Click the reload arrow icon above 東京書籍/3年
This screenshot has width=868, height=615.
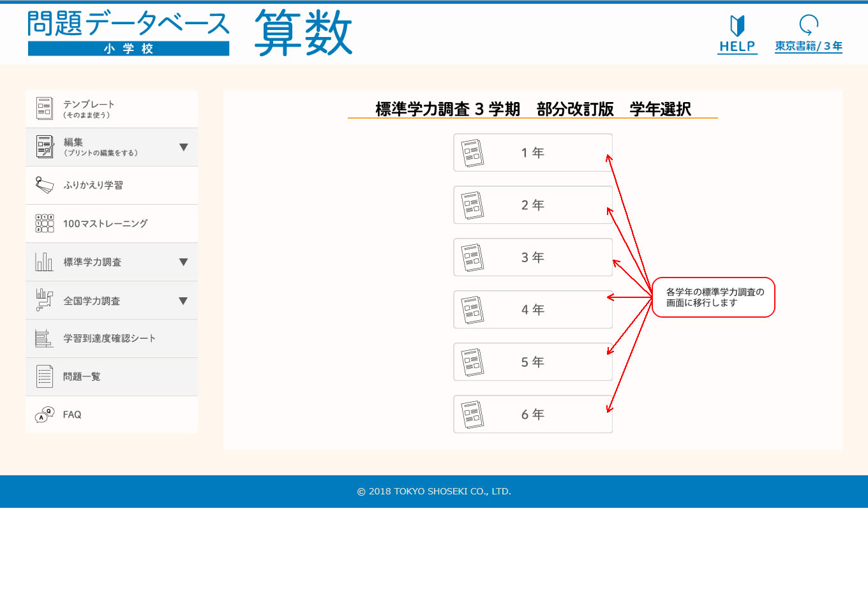click(x=809, y=25)
